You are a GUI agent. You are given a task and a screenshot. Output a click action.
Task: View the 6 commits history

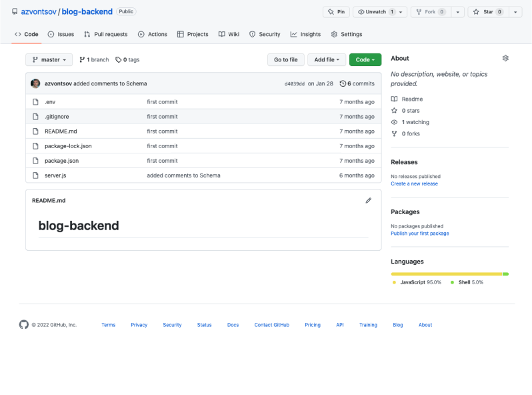coord(357,83)
